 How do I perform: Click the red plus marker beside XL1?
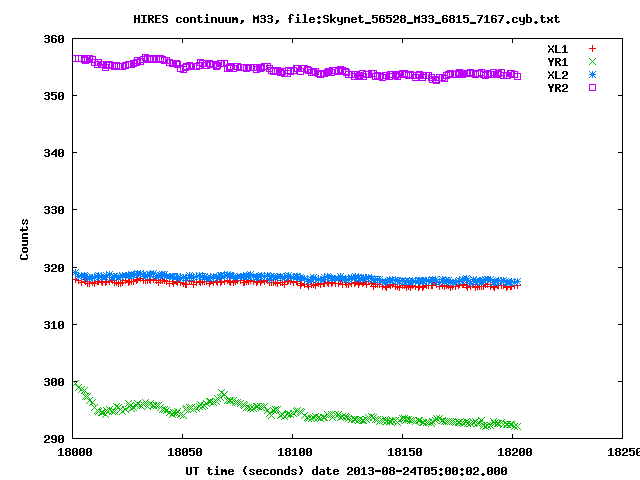point(592,49)
